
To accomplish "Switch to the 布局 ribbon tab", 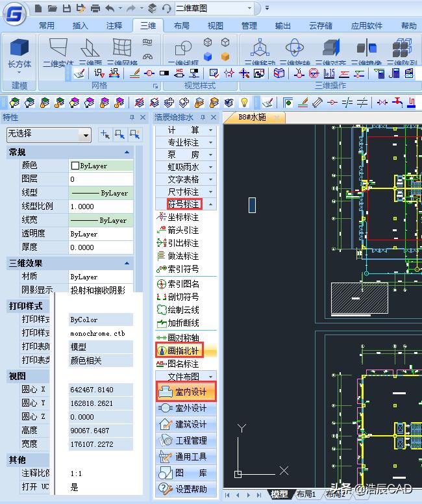I will pyautogui.click(x=182, y=26).
